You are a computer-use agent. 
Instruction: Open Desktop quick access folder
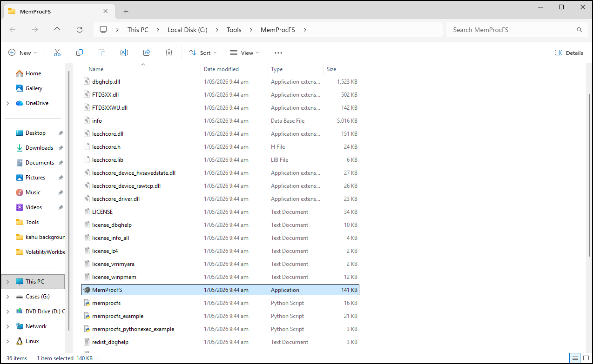(x=35, y=133)
